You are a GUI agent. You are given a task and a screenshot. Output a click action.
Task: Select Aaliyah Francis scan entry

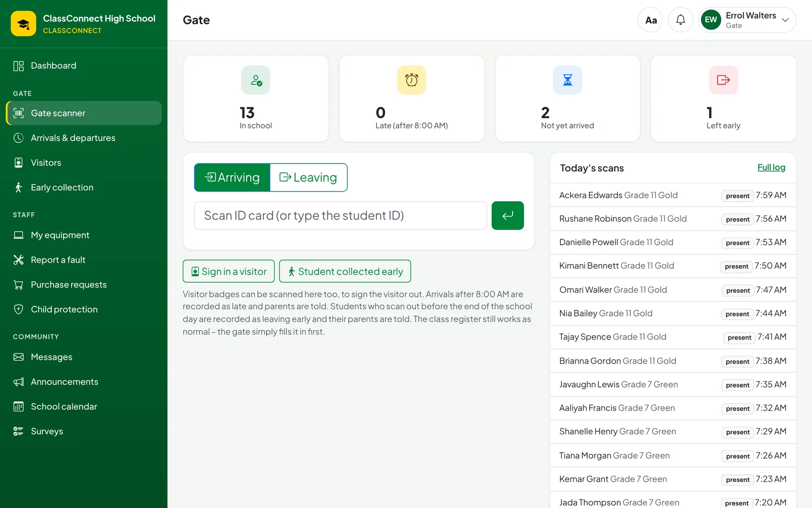672,408
